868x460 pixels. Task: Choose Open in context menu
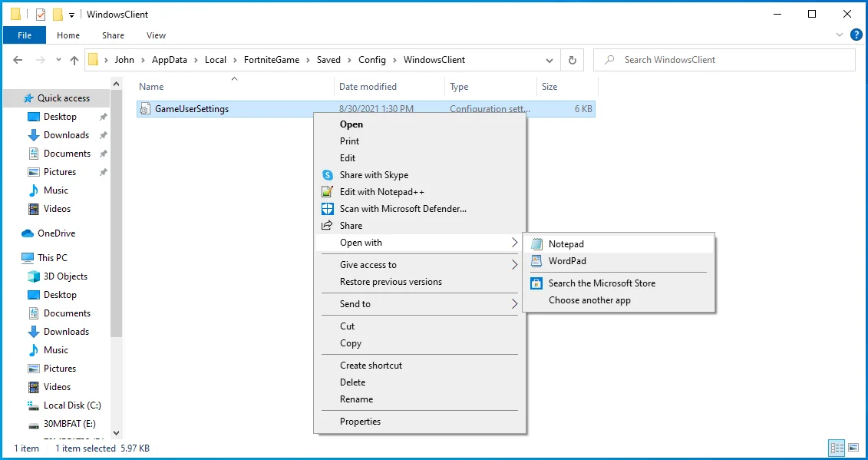351,124
